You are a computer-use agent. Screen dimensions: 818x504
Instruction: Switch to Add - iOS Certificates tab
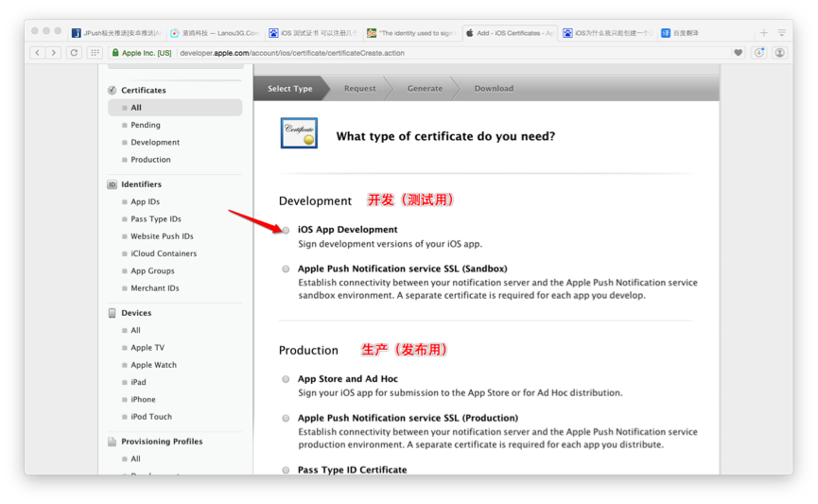(x=510, y=33)
